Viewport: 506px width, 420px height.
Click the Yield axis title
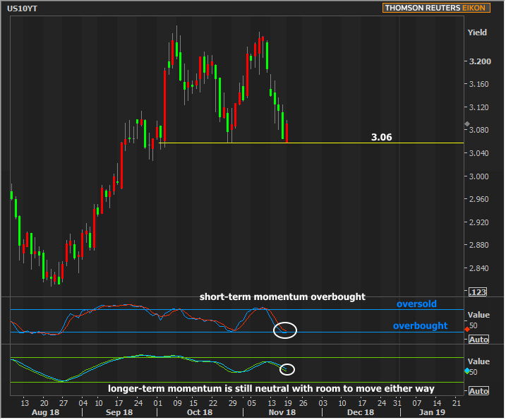477,32
